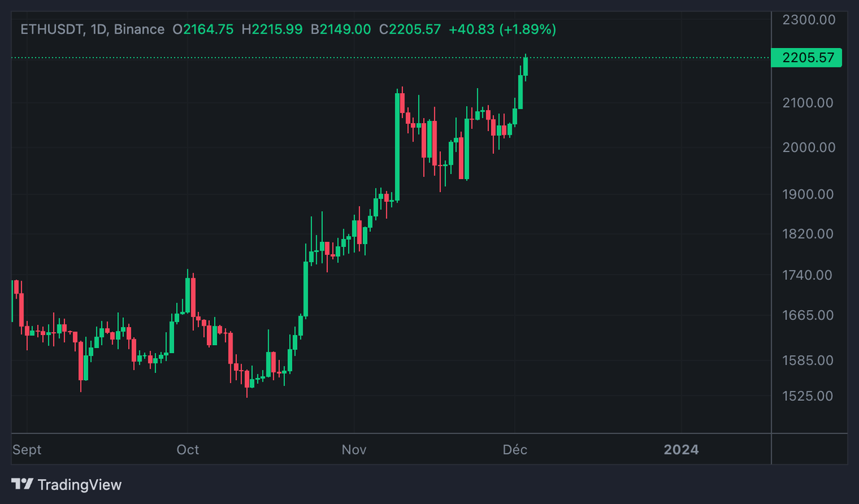Screen dimensions: 859x504
Task: Select the open value O2164.75
Action: pyautogui.click(x=203, y=29)
